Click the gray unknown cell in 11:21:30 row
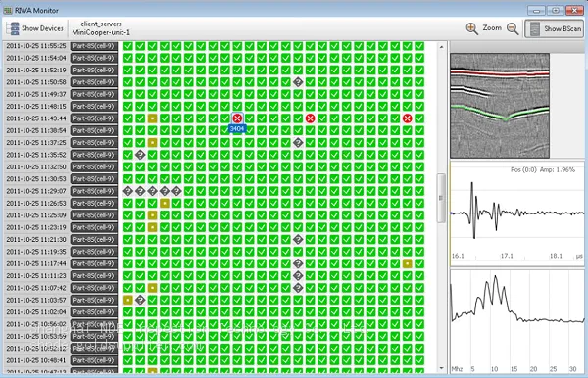Viewport: 588px width, 378px height. coord(298,239)
